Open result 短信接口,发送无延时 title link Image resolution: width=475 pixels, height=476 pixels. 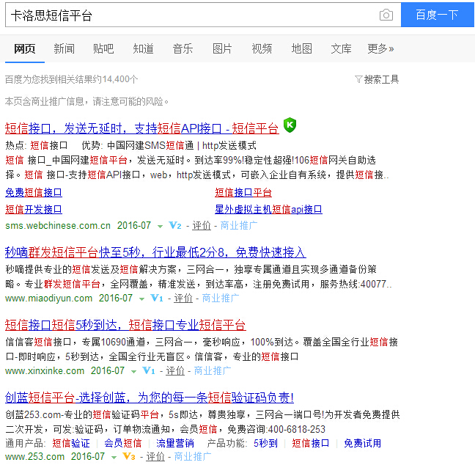click(x=142, y=128)
